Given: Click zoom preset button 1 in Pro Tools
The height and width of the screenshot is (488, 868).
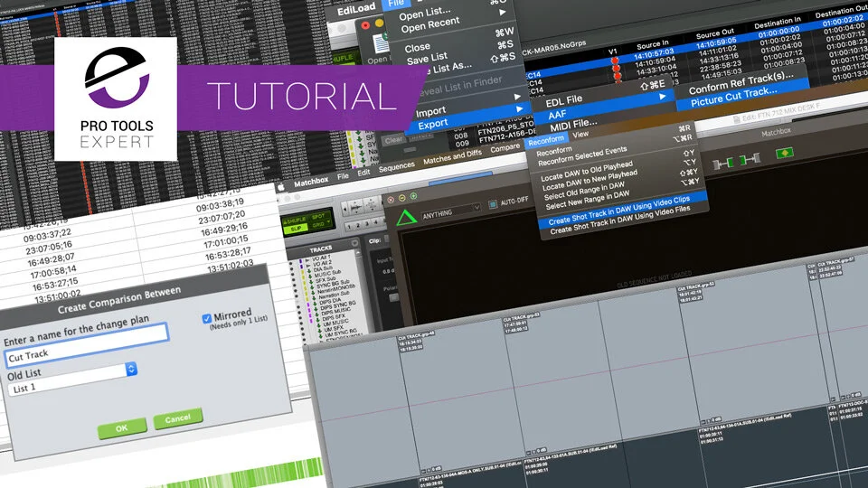Looking at the screenshot, I should [349, 228].
